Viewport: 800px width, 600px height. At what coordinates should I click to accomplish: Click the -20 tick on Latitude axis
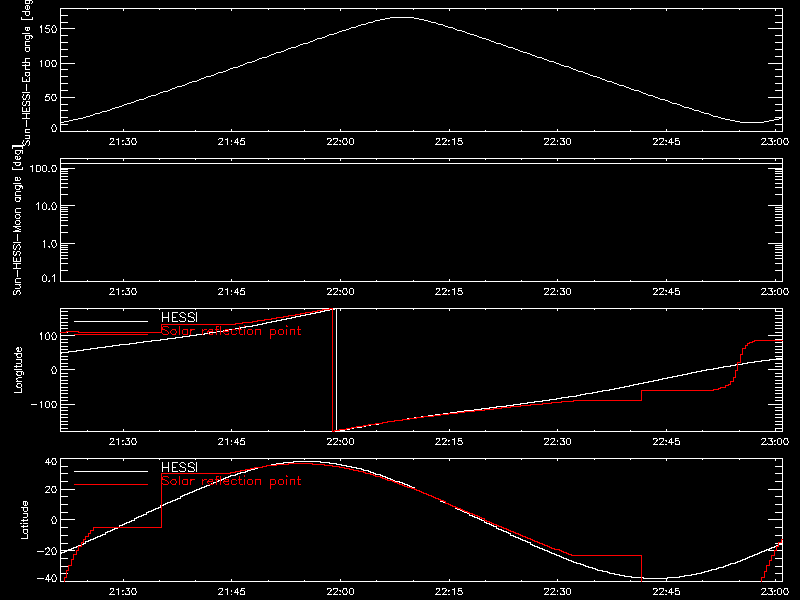pyautogui.click(x=47, y=551)
